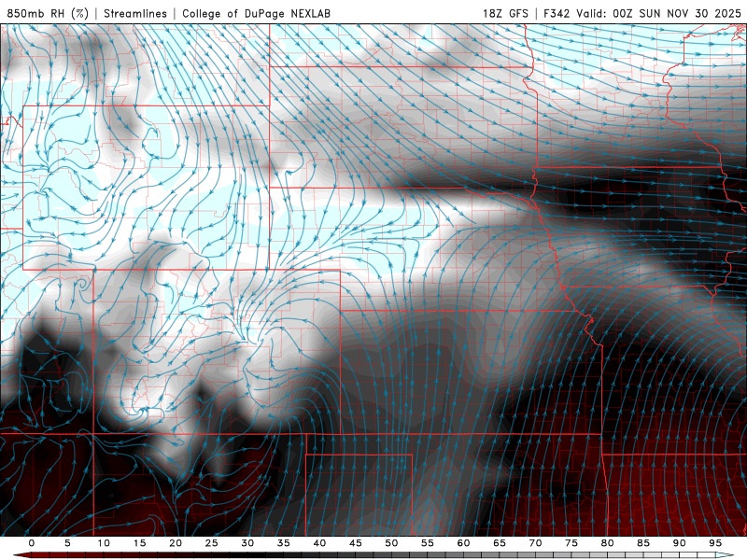Image resolution: width=747 pixels, height=560 pixels.
Task: Click the "55" value on the RH scale
Action: 428,543
